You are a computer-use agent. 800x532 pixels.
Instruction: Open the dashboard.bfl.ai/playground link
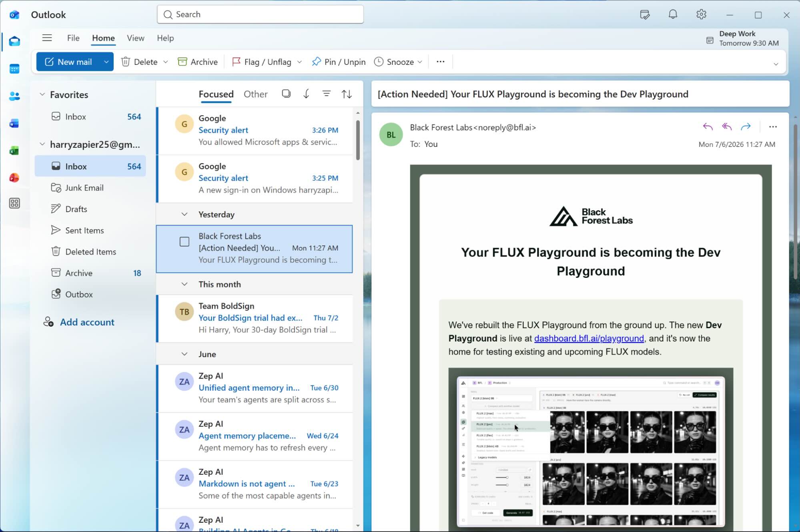pyautogui.click(x=589, y=338)
